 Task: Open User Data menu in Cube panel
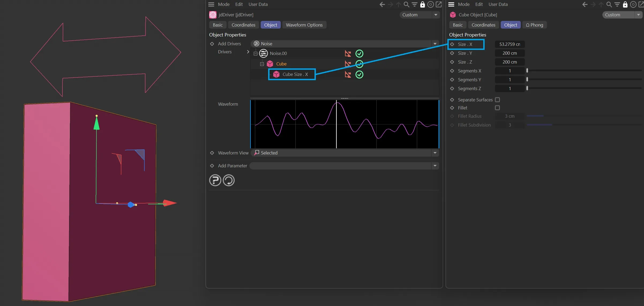(498, 4)
